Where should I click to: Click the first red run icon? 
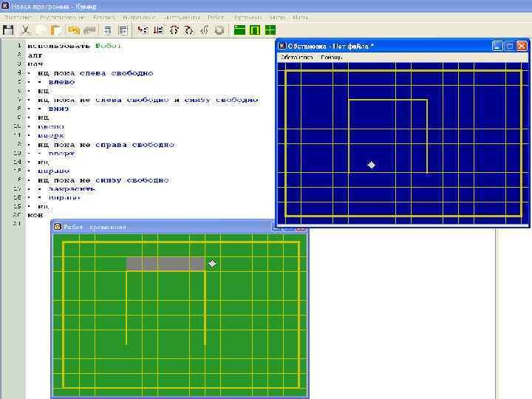pos(143,30)
